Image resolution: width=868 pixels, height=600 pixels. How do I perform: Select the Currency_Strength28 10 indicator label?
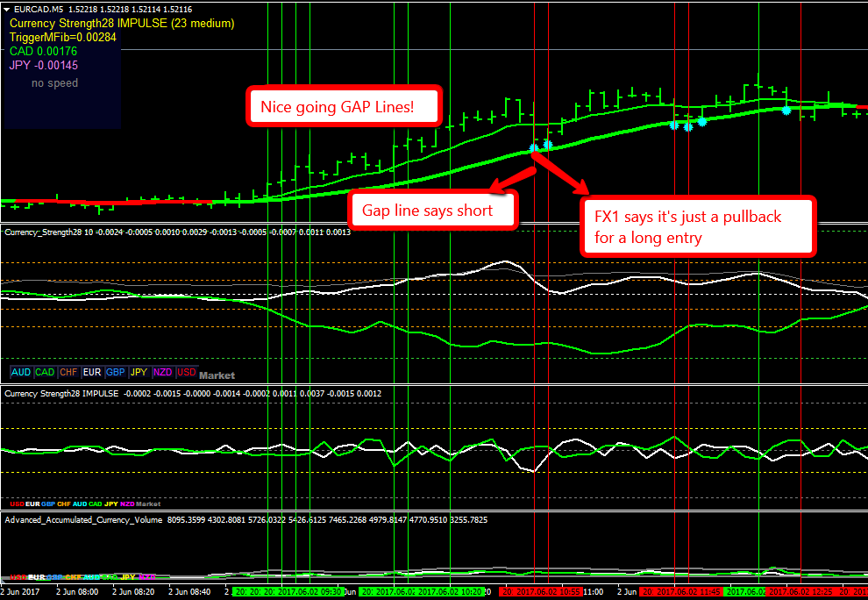point(49,232)
